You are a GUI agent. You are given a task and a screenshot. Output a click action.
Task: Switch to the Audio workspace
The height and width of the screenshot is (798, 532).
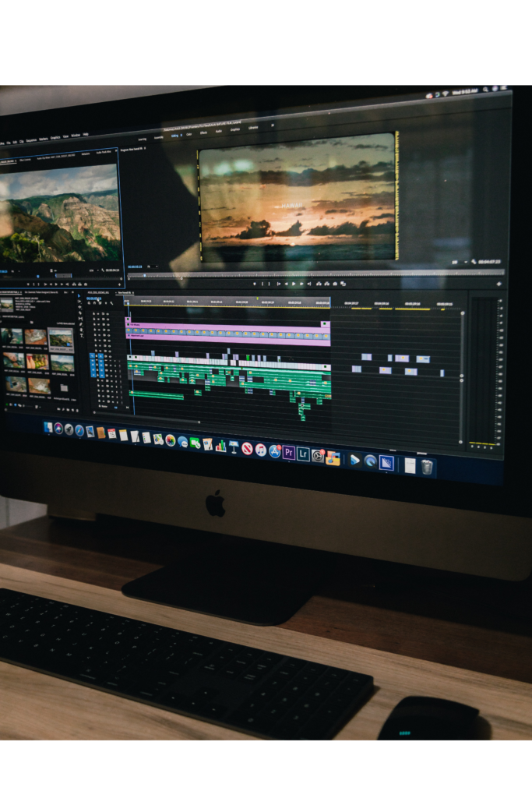(219, 131)
